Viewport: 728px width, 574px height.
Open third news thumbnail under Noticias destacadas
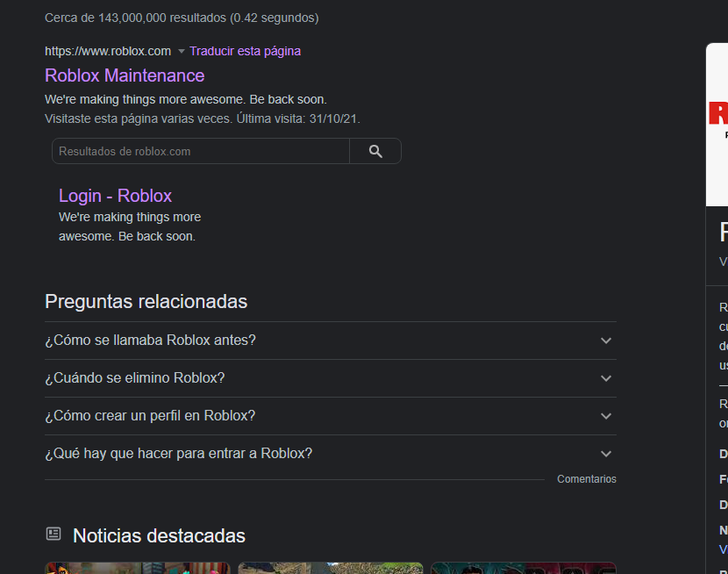point(524,568)
